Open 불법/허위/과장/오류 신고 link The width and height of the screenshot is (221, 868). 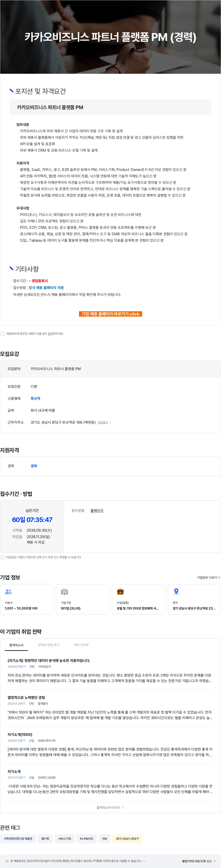click(x=198, y=861)
